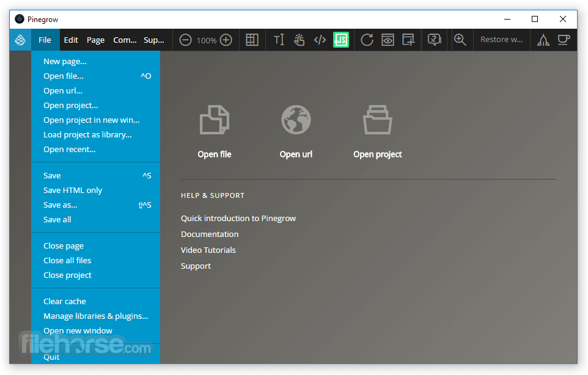Open the File menu

click(x=45, y=40)
